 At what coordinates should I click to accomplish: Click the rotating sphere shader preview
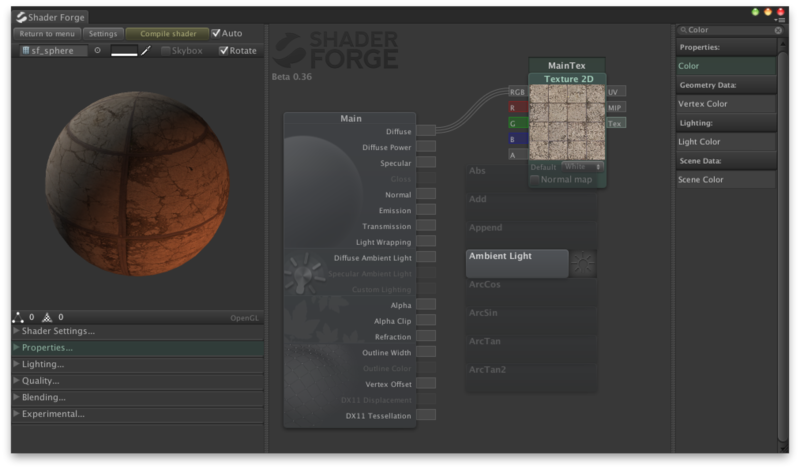point(137,184)
